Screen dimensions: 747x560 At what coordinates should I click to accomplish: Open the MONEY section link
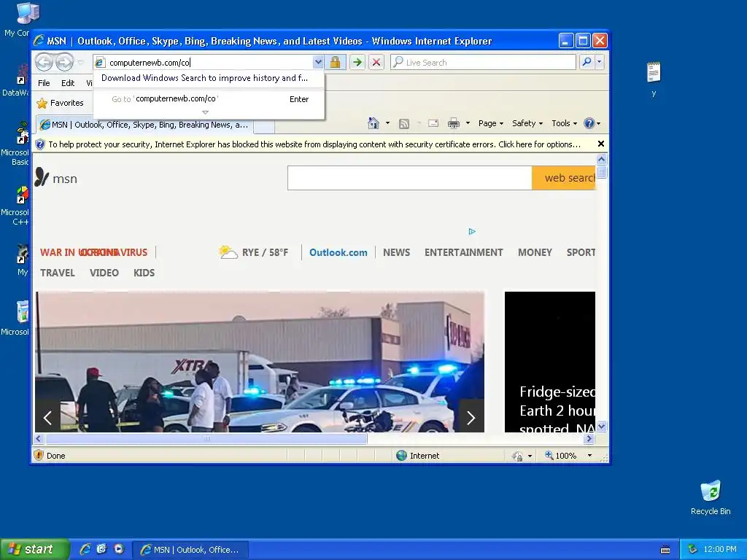click(x=535, y=252)
